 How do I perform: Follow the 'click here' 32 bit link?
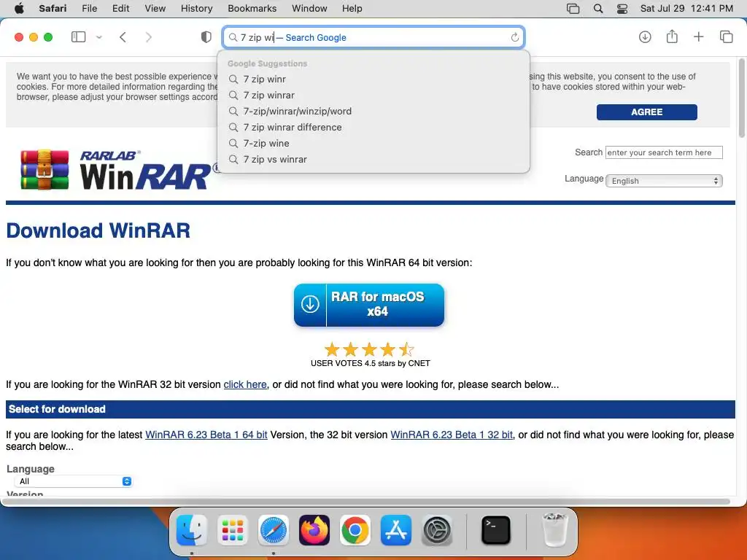245,384
